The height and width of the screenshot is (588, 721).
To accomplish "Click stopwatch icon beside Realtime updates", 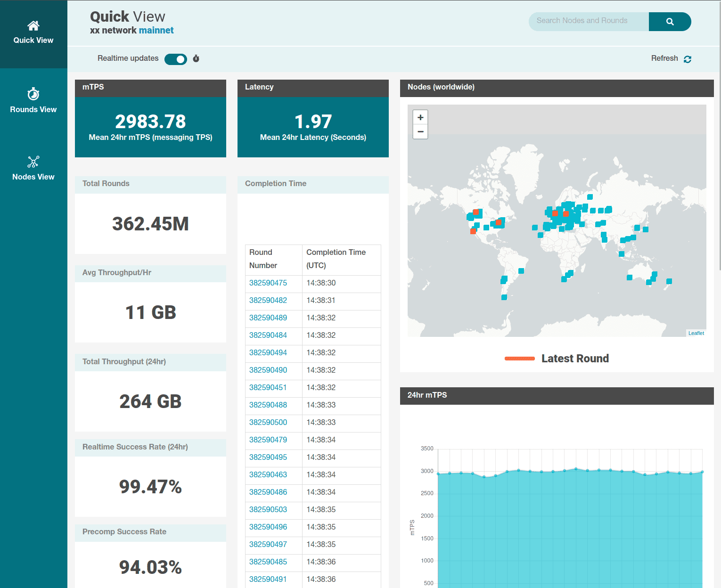I will [196, 59].
